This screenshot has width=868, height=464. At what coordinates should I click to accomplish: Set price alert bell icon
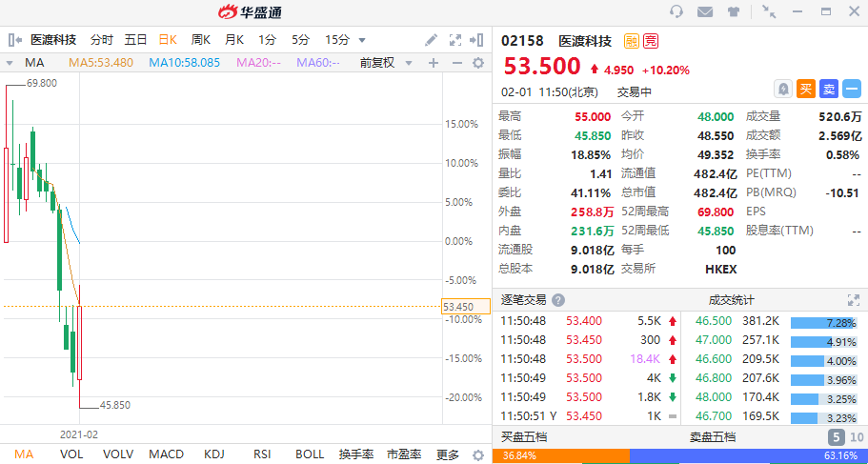pyautogui.click(x=783, y=89)
